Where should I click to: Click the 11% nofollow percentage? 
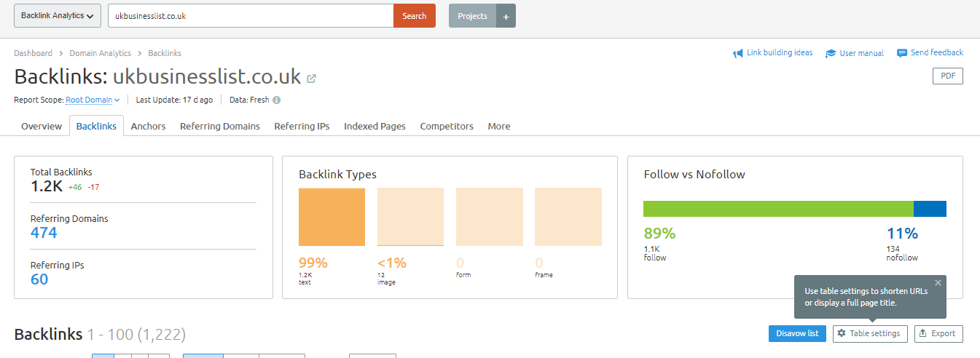(902, 234)
